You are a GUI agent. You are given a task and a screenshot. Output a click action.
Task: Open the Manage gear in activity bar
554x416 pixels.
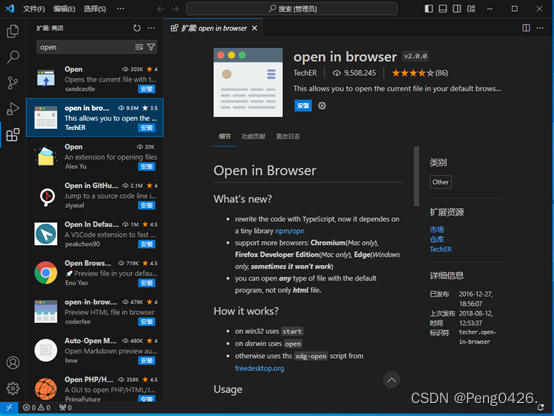(13, 388)
